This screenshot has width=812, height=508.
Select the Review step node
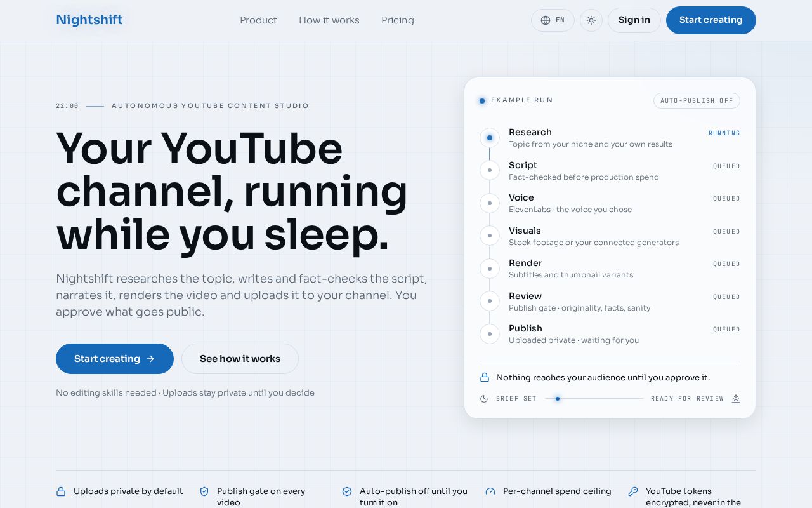489,301
